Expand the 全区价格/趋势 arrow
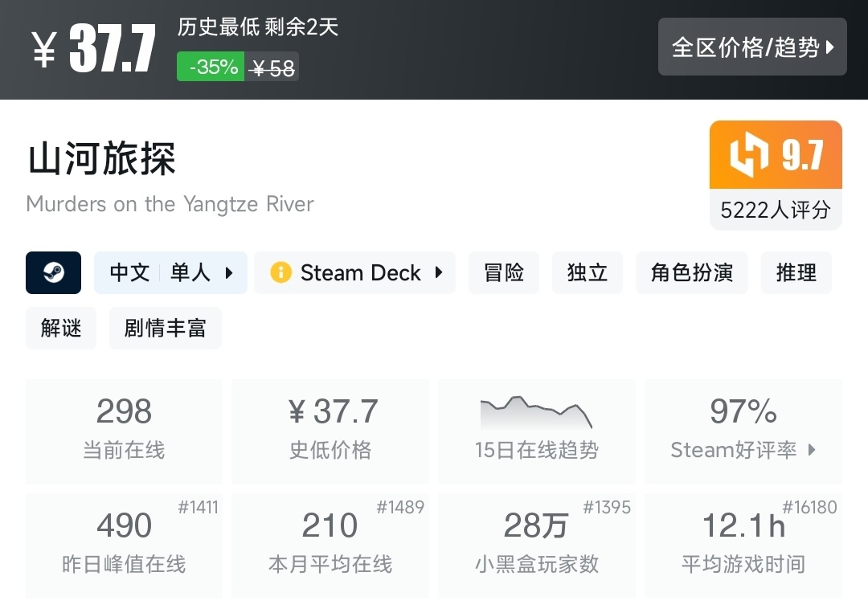Viewport: 868px width, 613px height. [830, 47]
